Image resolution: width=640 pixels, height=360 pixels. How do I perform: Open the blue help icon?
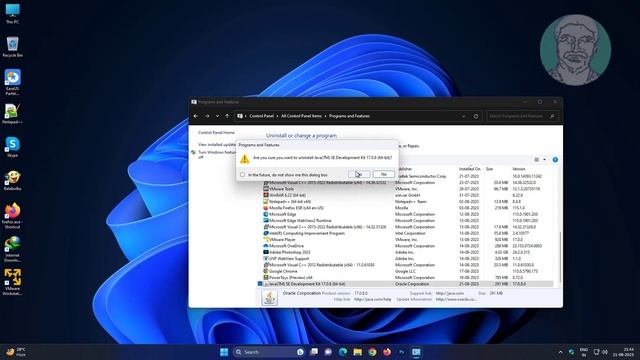555,160
